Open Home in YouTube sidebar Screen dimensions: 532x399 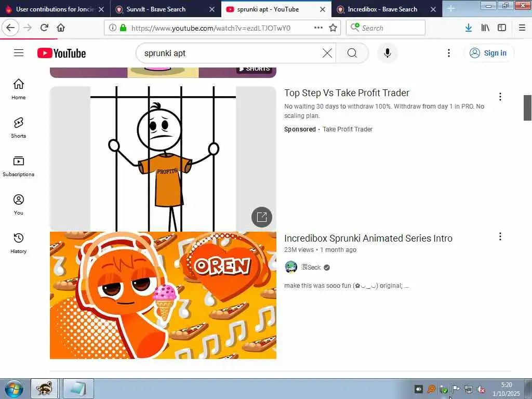tap(18, 89)
